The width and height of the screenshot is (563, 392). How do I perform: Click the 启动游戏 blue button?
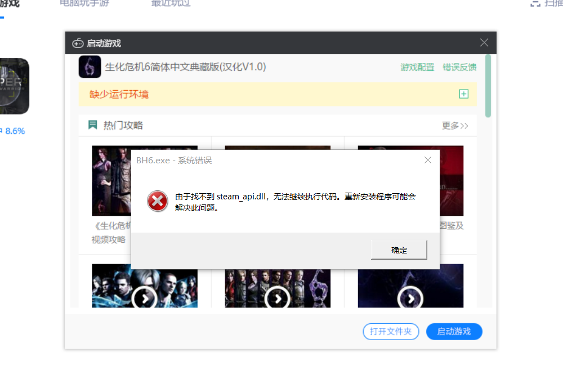(x=454, y=331)
